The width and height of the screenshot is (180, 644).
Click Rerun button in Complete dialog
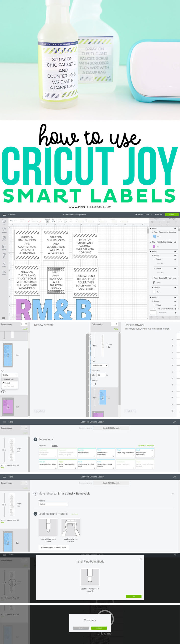click(x=81, y=628)
